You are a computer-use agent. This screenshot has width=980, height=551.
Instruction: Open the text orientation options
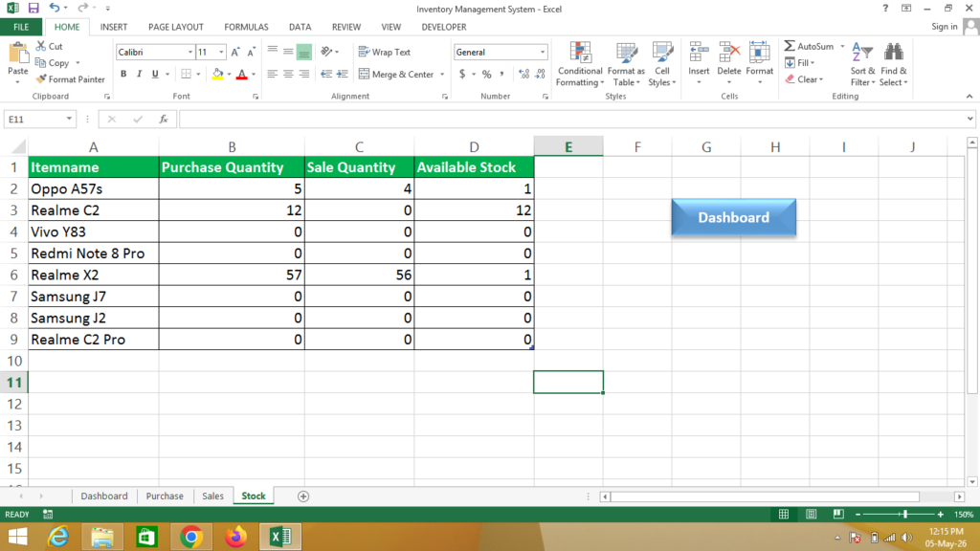pyautogui.click(x=329, y=52)
